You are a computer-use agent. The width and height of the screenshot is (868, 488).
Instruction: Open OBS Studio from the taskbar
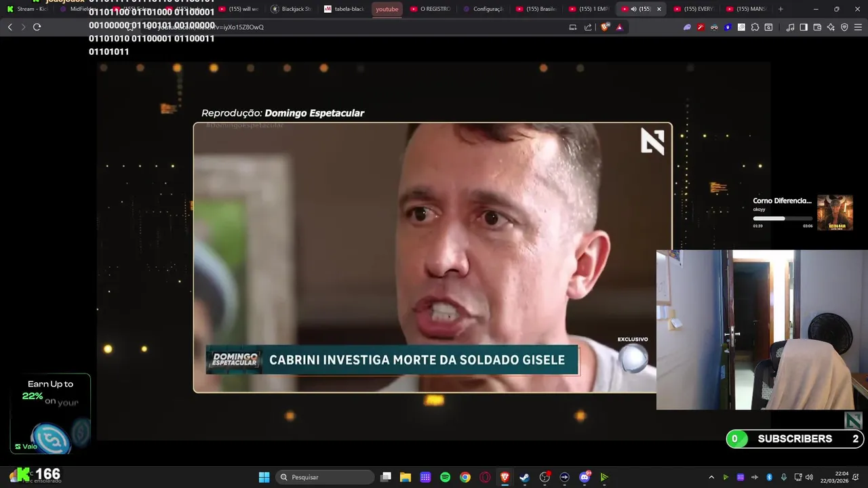[545, 477]
